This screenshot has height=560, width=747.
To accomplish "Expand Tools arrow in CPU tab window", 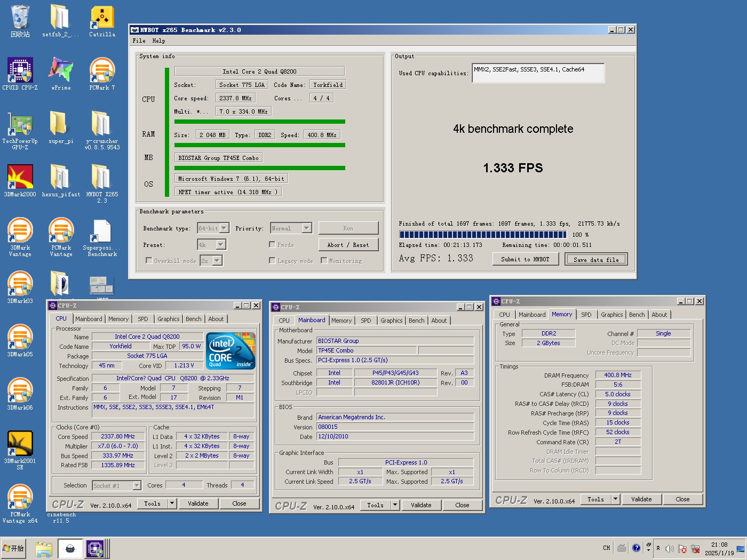I will pos(172,503).
